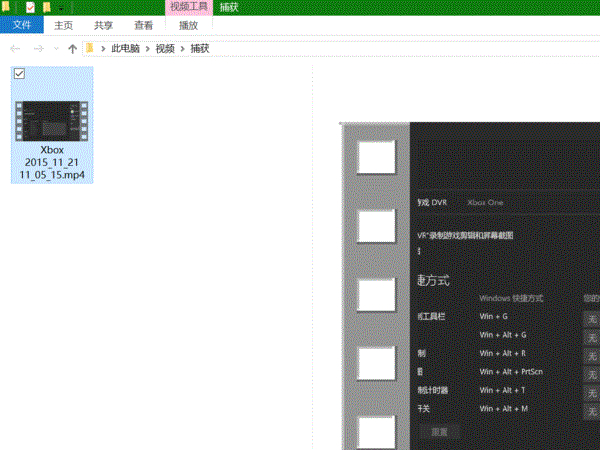Expand the chevron after 此电脑 in address bar
Viewport: 600px width, 450px height.
pos(148,48)
